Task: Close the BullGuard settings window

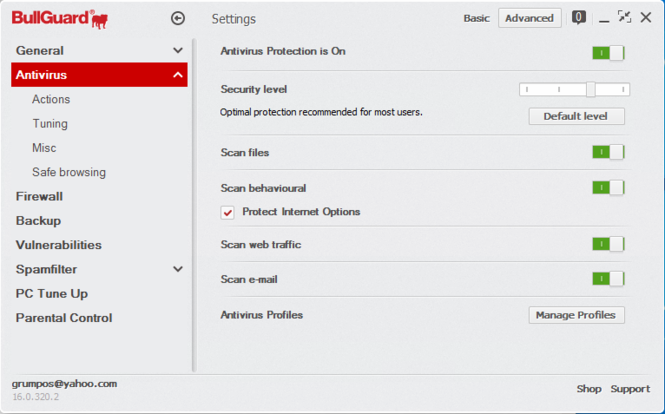Action: click(x=645, y=17)
